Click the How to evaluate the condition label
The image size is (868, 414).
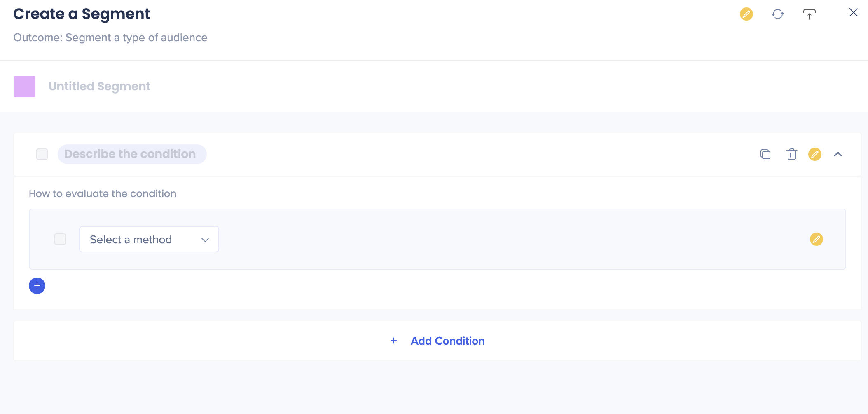click(x=103, y=194)
